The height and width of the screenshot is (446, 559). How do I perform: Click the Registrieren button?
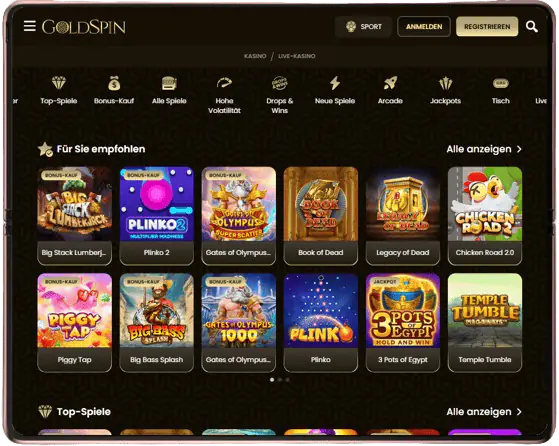487,26
